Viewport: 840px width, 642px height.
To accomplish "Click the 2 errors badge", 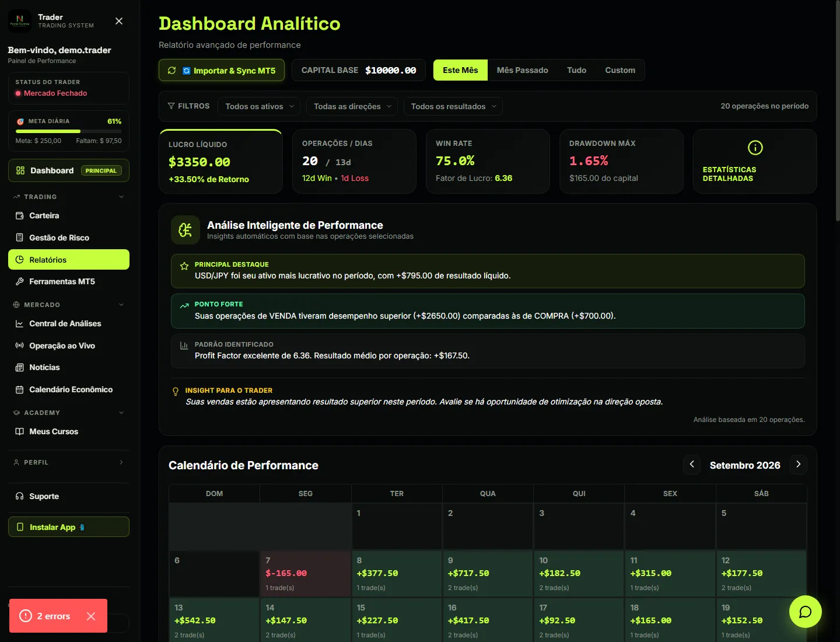I will coord(58,616).
